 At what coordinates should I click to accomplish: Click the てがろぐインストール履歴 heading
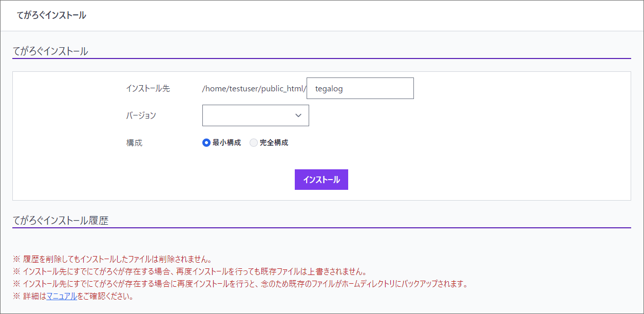click(x=61, y=220)
